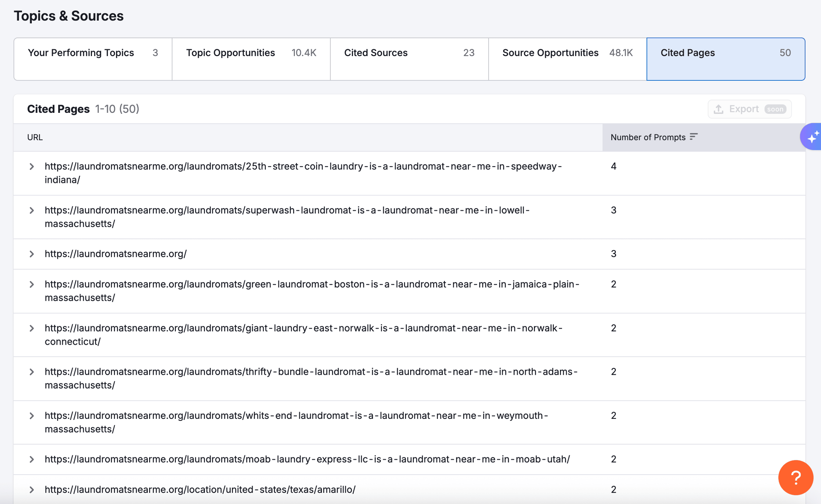Expand the thrifty-bundle-laundromat row chevron

(32, 372)
